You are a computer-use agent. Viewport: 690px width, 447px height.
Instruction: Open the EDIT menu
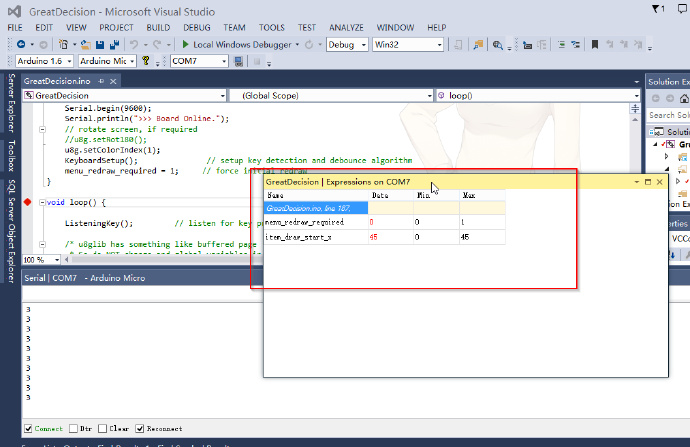click(x=44, y=28)
